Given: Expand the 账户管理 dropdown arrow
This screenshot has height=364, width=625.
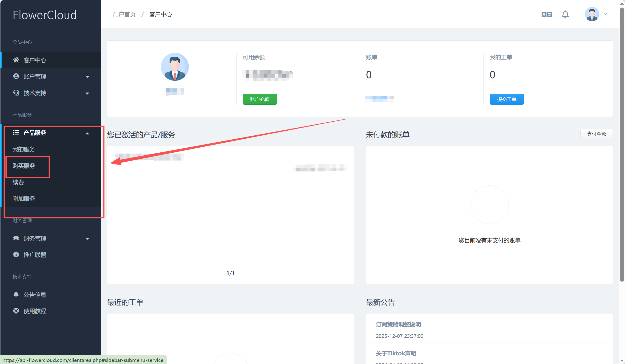Looking at the screenshot, I should click(x=87, y=77).
